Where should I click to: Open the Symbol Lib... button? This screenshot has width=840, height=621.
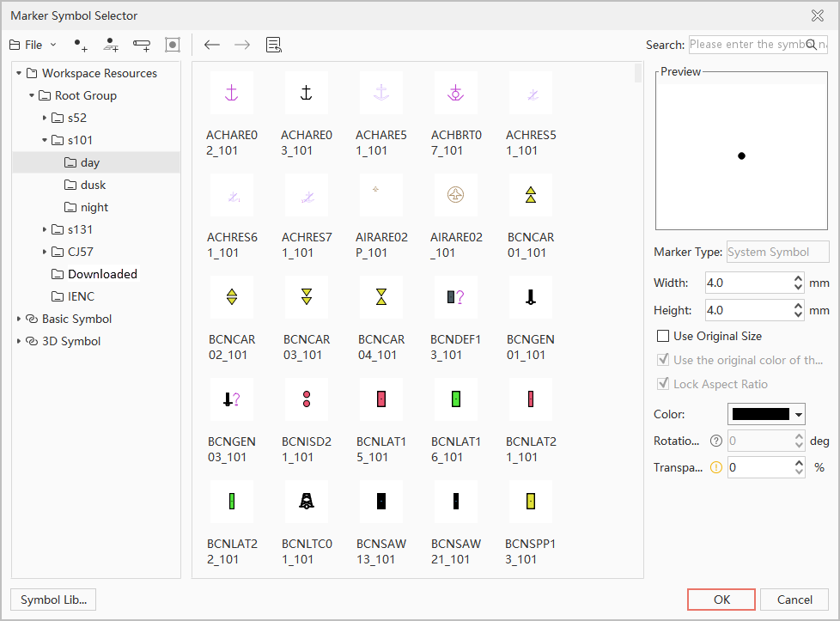click(53, 600)
